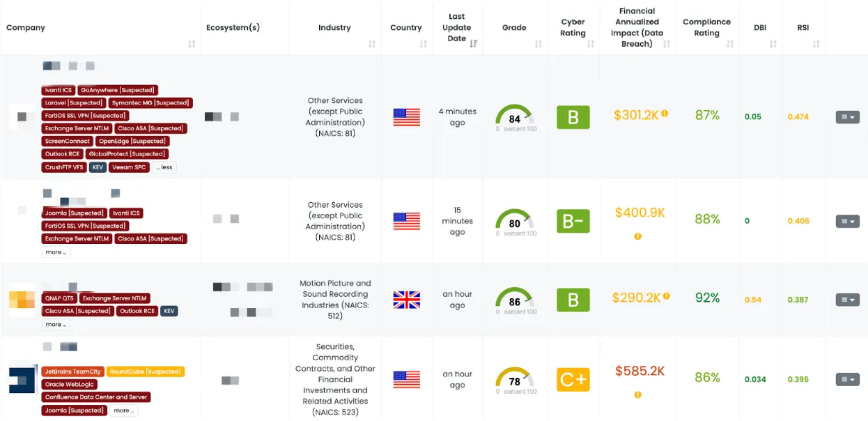Sort the DBI column
Screen dimensions: 868x421
point(771,43)
